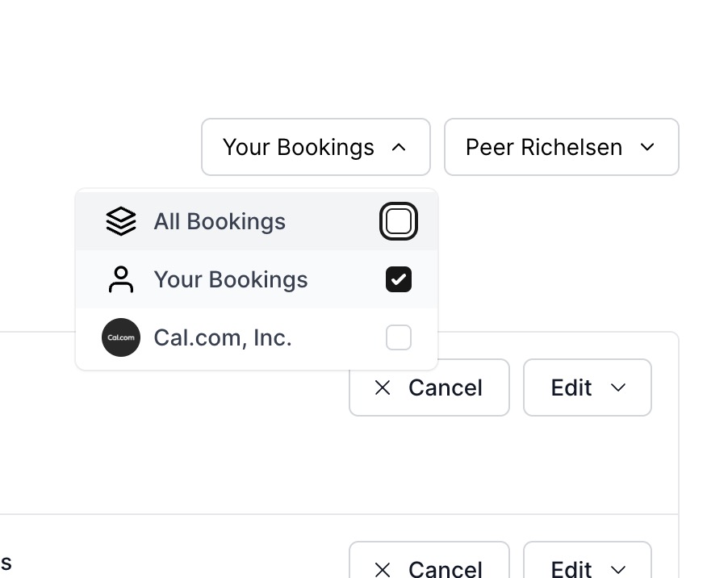Screen dimensions: 728x578
Task: Click the X icon inside the top Cancel button
Action: 382,387
